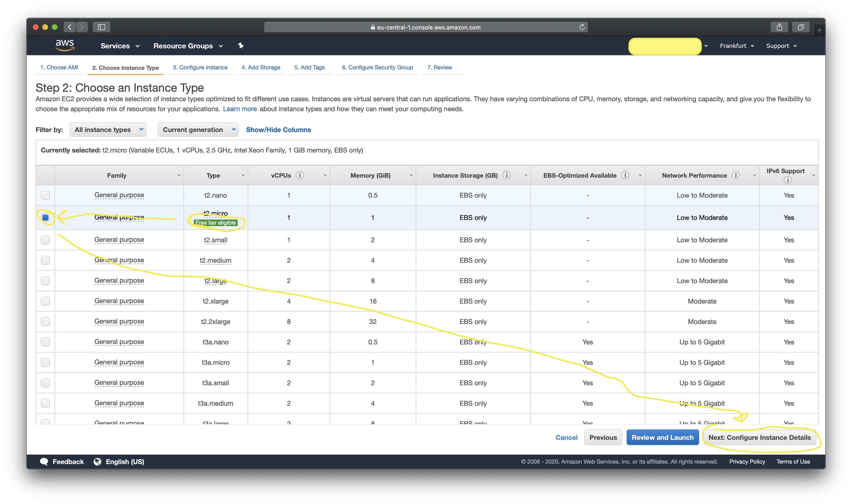Click the AWS logo home icon
The width and height of the screenshot is (852, 504).
tap(65, 46)
